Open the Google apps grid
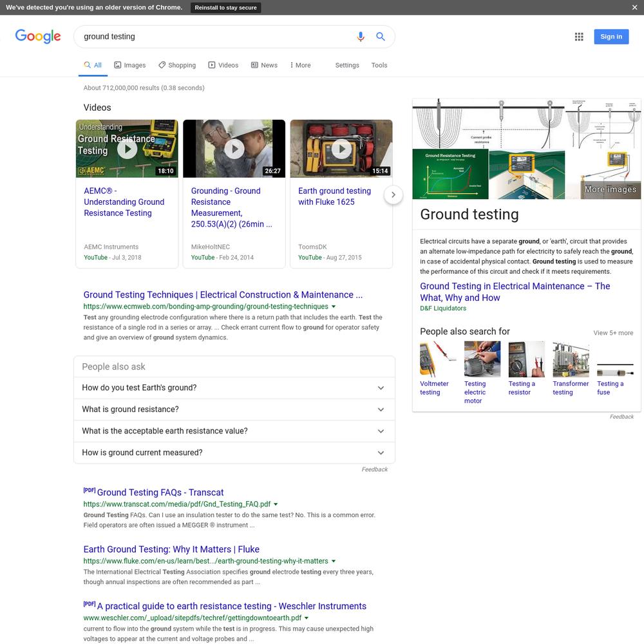Image resolution: width=644 pixels, height=644 pixels. click(x=579, y=37)
